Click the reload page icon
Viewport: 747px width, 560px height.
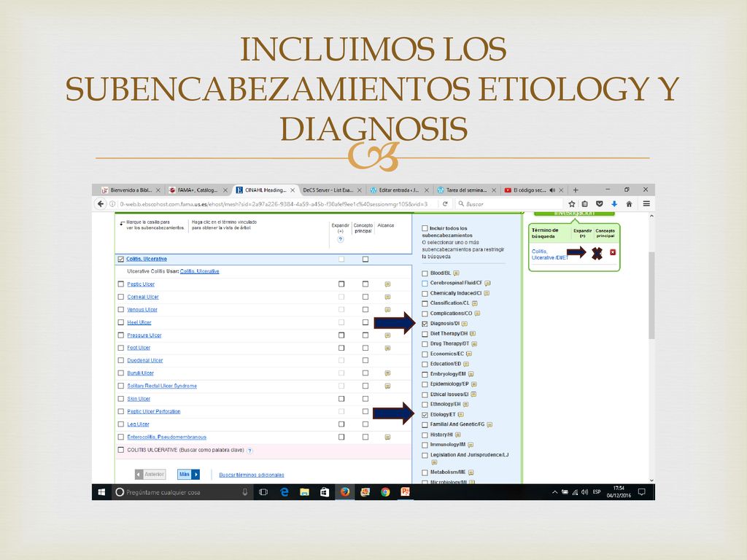445,204
